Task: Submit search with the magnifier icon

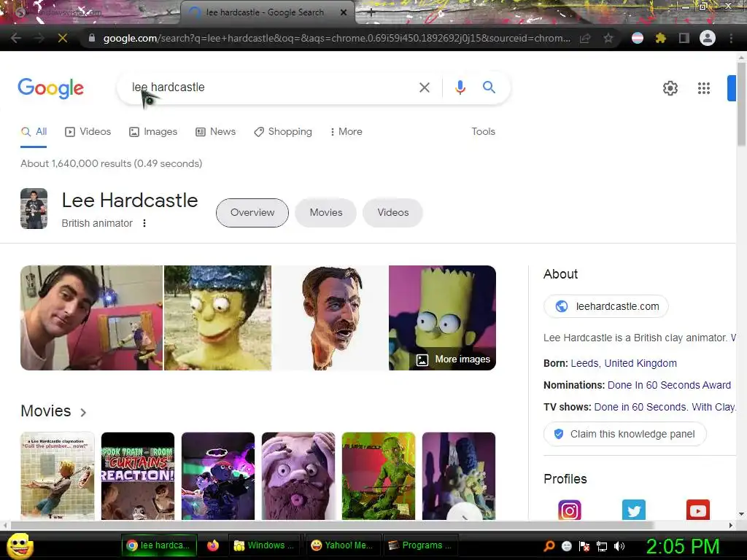Action: pos(489,87)
